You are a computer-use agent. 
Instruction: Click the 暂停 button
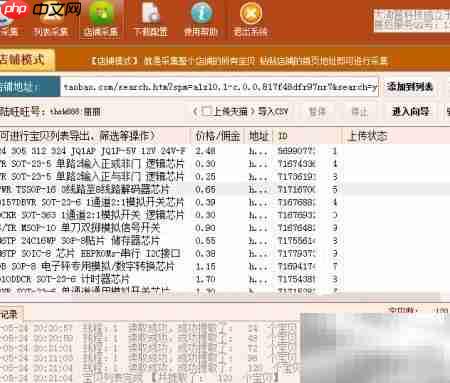(316, 112)
